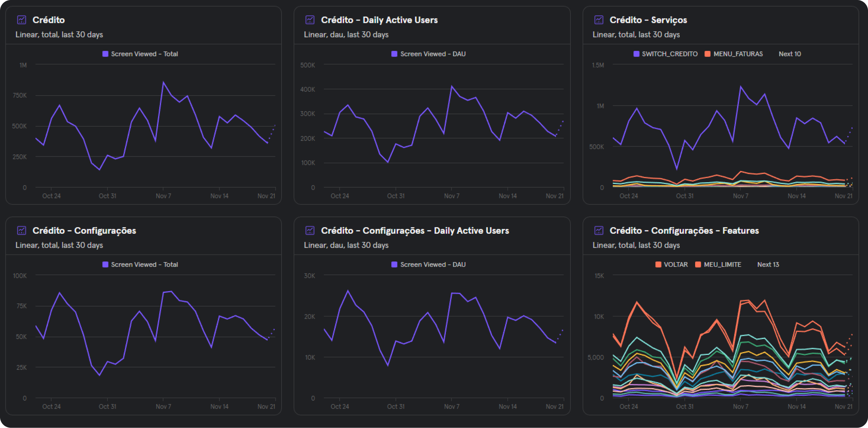The height and width of the screenshot is (428, 868).
Task: Open Crédito – Configurações – Features report
Action: (x=684, y=231)
